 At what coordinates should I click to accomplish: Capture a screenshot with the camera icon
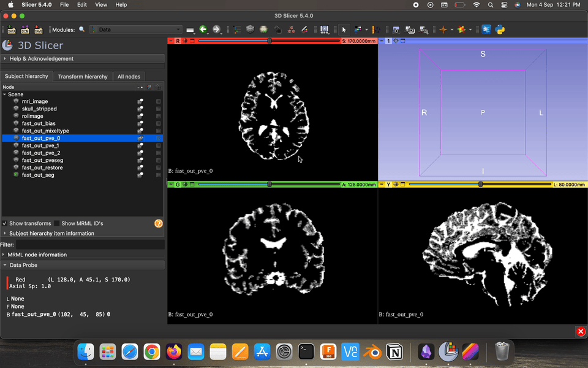396,29
